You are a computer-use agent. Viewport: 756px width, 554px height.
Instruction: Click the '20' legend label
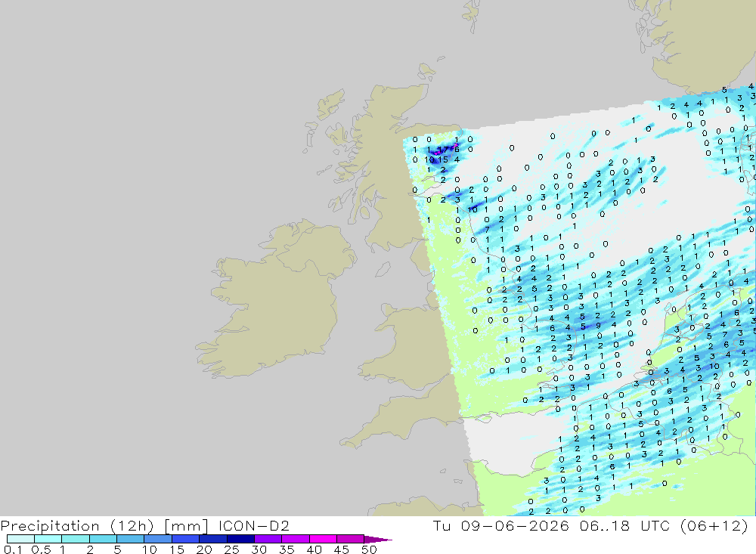[x=204, y=549]
